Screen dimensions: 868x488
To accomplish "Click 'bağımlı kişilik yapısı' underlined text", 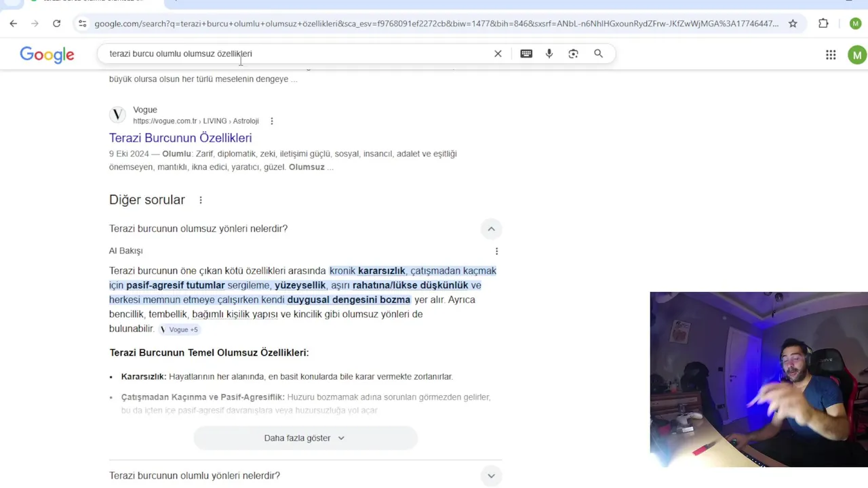I will point(235,314).
